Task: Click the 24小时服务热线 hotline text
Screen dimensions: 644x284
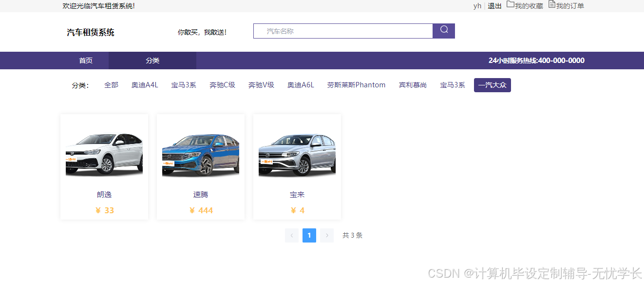Action: tap(536, 61)
